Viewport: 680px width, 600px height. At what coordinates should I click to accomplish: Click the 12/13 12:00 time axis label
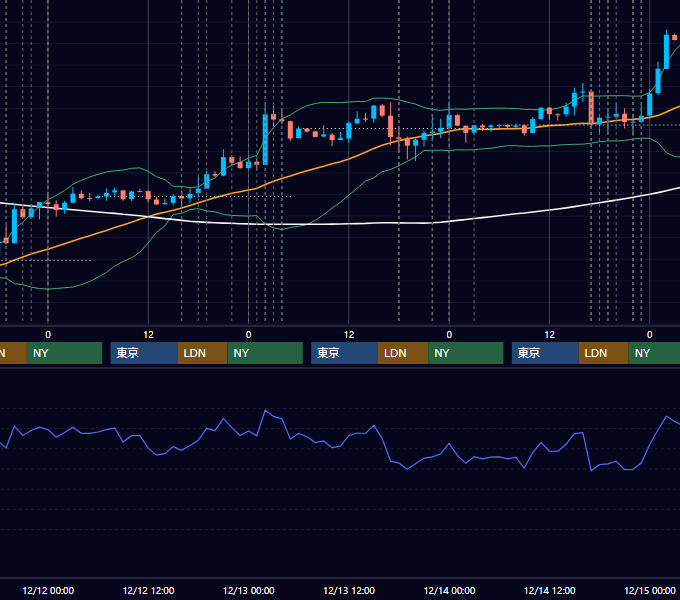point(349,590)
